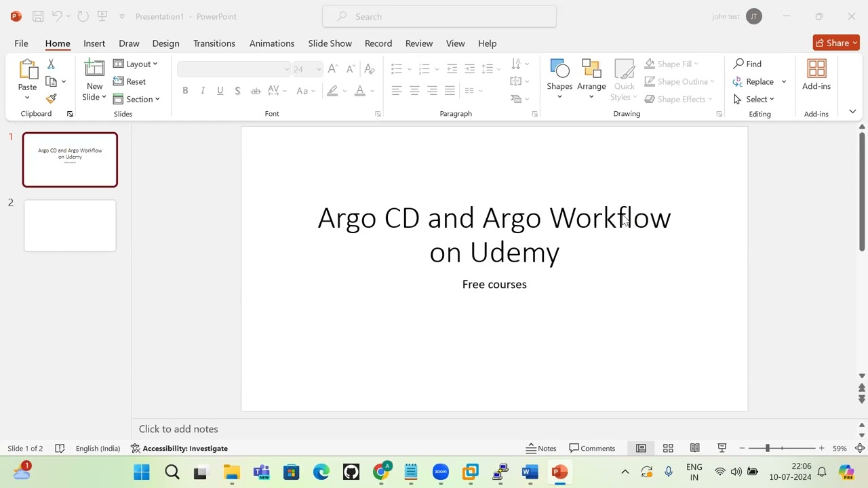Click the New Slide icon
Viewport: 868px width, 488px height.
[x=94, y=69]
